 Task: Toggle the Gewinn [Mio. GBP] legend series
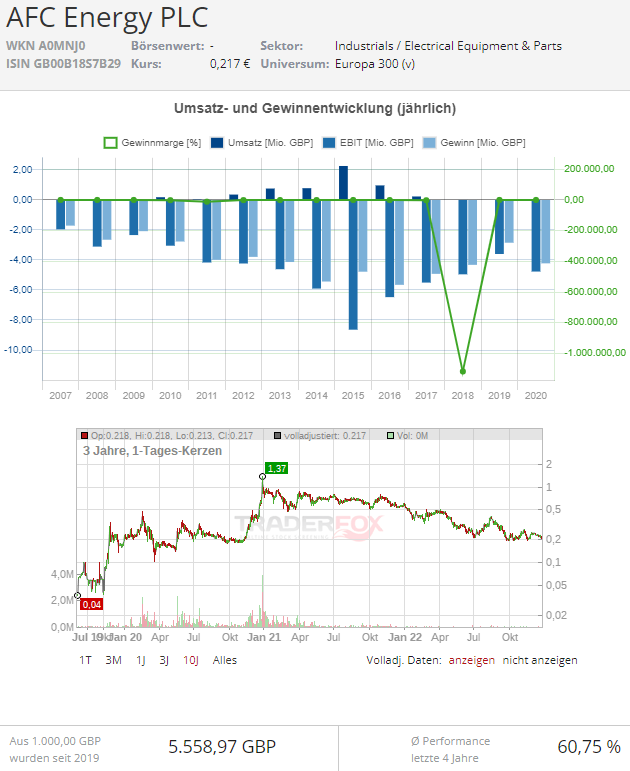474,143
